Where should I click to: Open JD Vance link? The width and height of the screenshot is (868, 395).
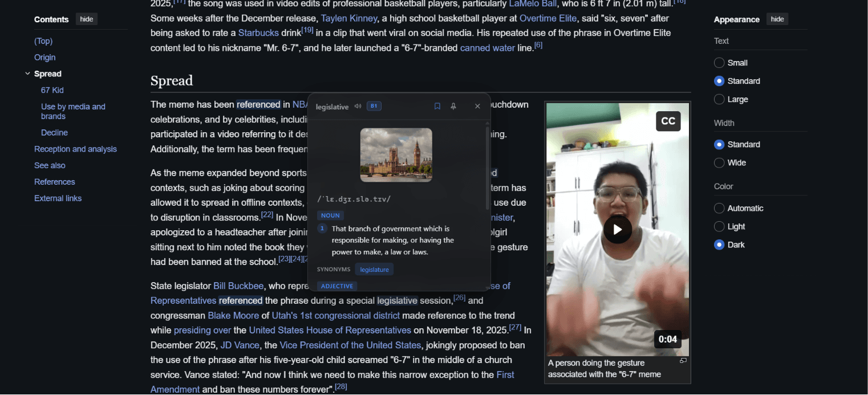(x=240, y=345)
